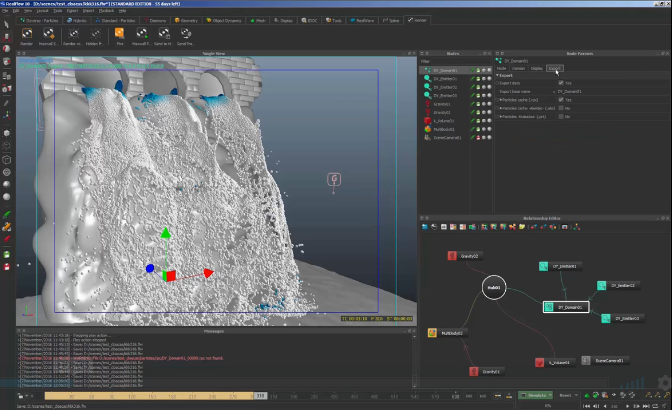Open the Reset button dropdown arrow
Screen dimensions: 672x411
click(x=576, y=395)
